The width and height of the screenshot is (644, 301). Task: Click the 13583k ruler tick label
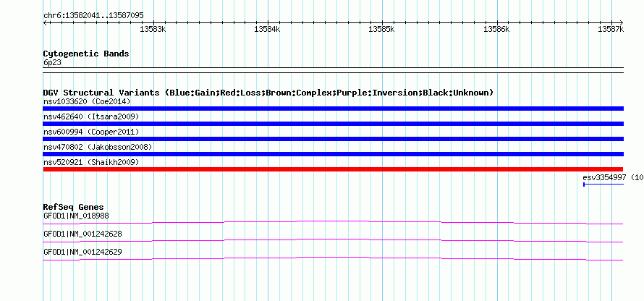pyautogui.click(x=153, y=29)
